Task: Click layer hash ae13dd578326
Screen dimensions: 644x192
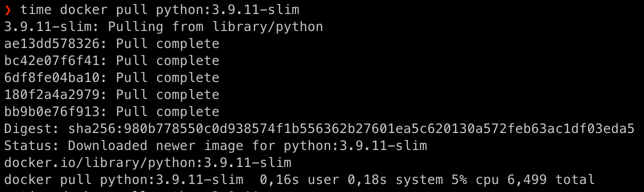Action: click(x=52, y=44)
